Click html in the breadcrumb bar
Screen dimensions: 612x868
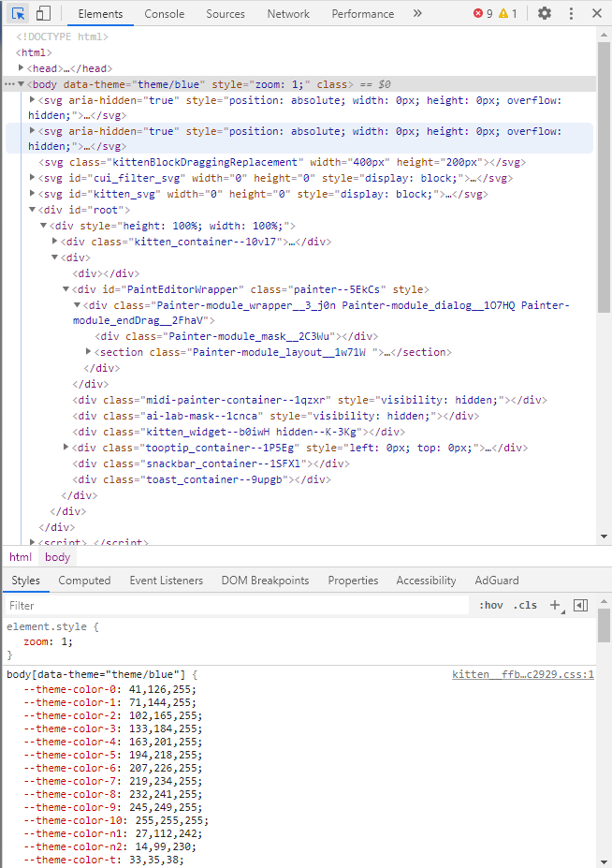click(21, 557)
